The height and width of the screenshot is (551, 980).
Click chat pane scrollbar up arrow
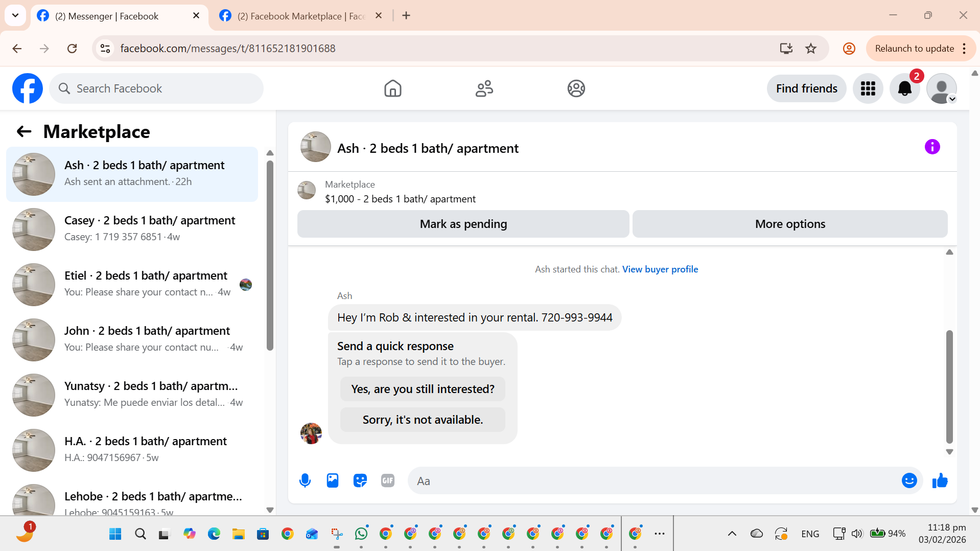[949, 252]
